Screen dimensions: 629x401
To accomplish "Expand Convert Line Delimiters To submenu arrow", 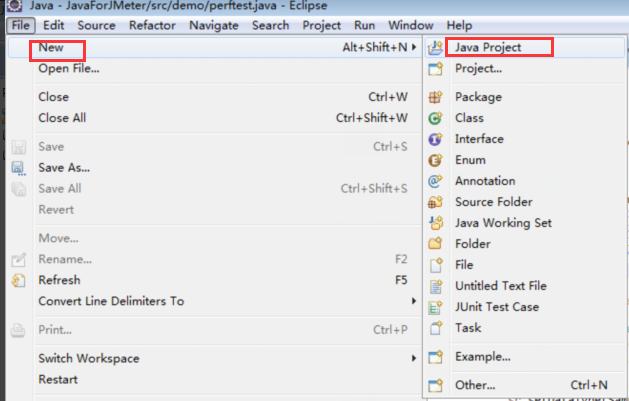I will click(x=414, y=301).
